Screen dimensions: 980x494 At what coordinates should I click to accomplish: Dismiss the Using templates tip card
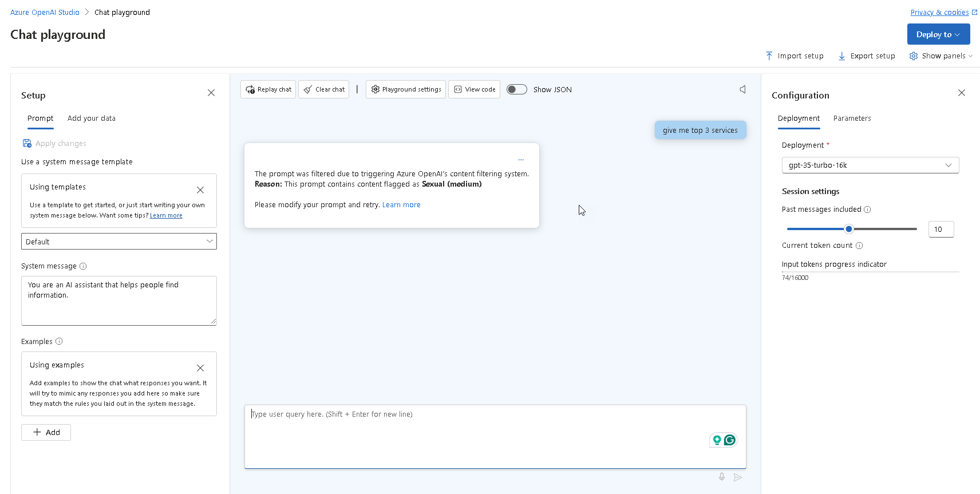(x=200, y=190)
